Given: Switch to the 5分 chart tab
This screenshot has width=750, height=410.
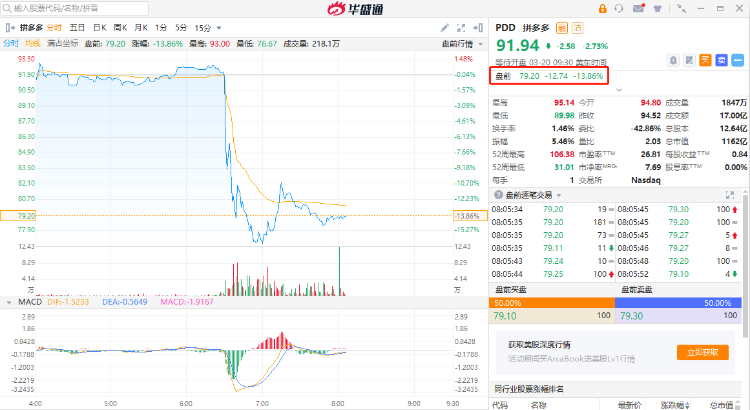Looking at the screenshot, I should click(181, 28).
